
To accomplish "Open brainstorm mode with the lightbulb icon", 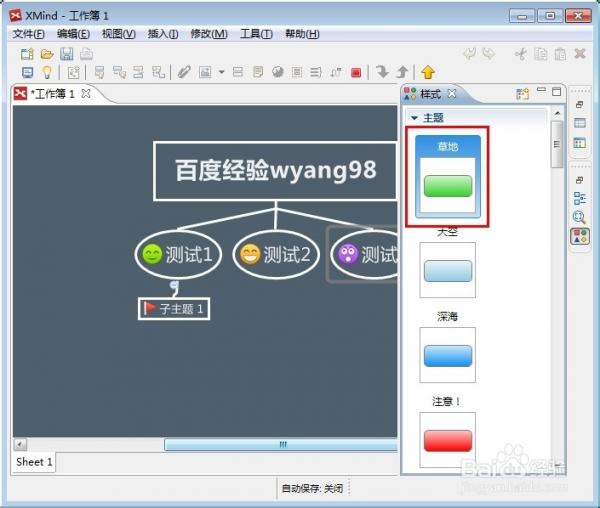I will point(47,72).
